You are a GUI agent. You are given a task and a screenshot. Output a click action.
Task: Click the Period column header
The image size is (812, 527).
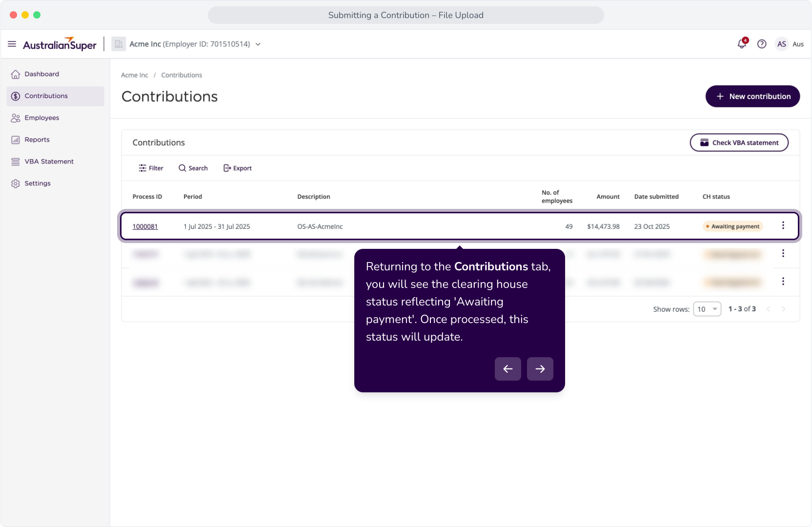tap(193, 197)
